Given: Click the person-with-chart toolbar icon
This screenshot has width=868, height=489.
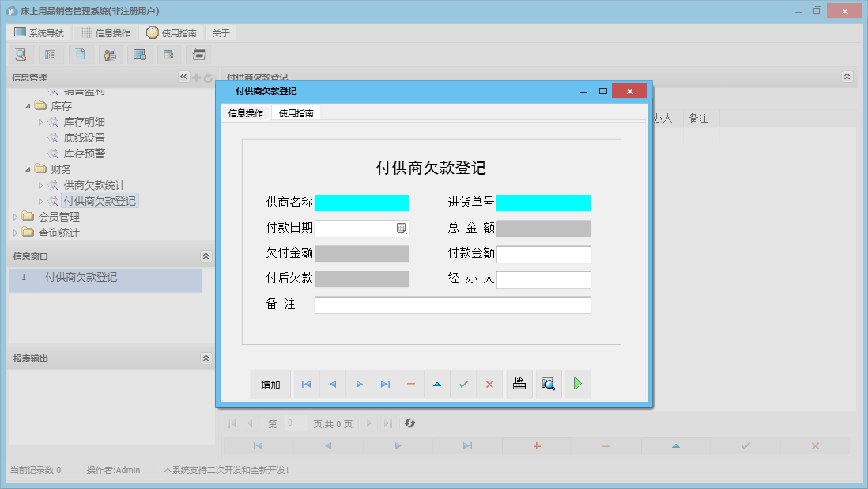Looking at the screenshot, I should click(110, 54).
